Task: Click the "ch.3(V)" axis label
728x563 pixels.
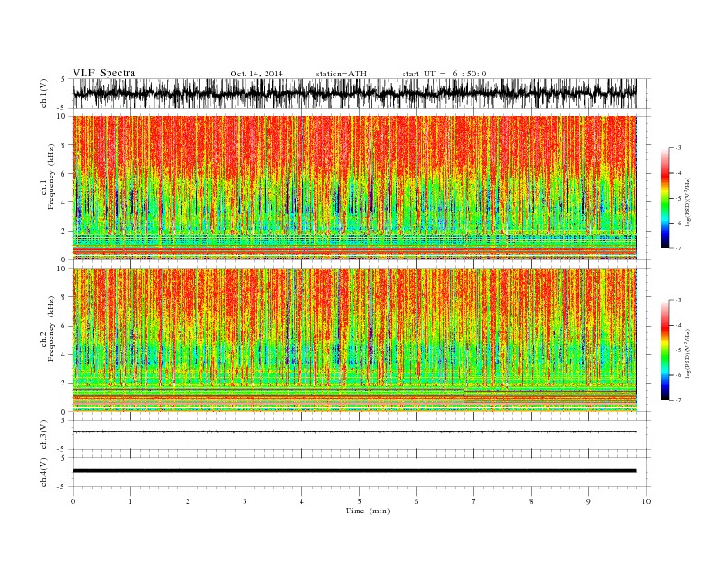Action: point(44,435)
